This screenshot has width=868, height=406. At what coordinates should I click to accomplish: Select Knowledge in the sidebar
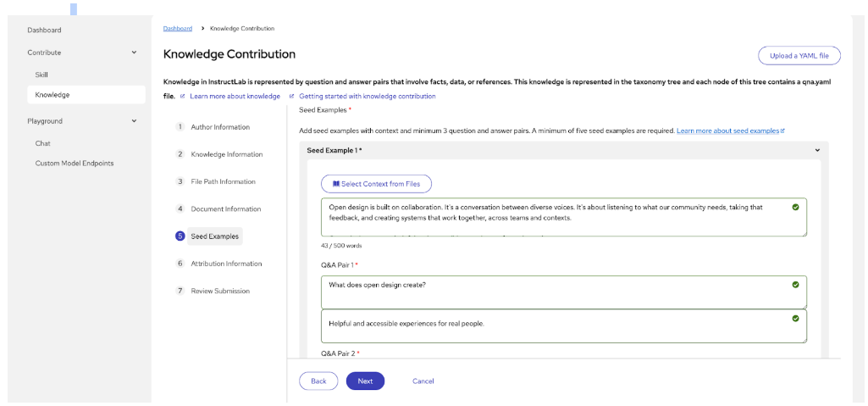coord(86,95)
